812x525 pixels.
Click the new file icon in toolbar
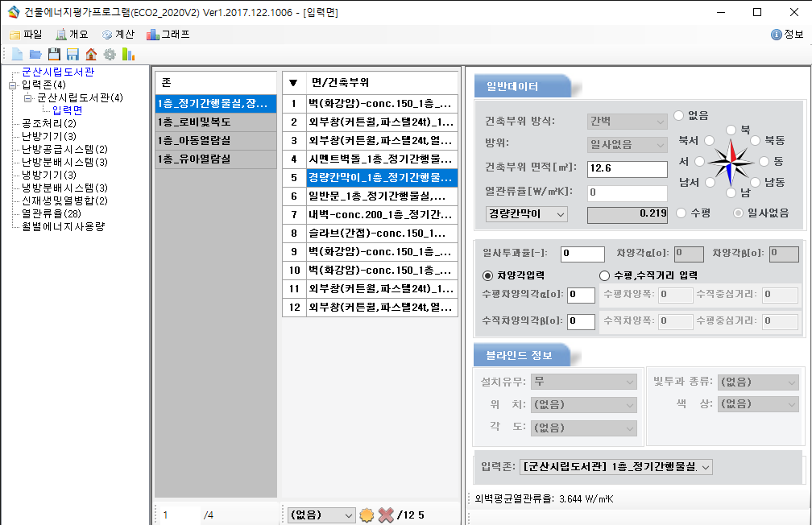[16, 55]
